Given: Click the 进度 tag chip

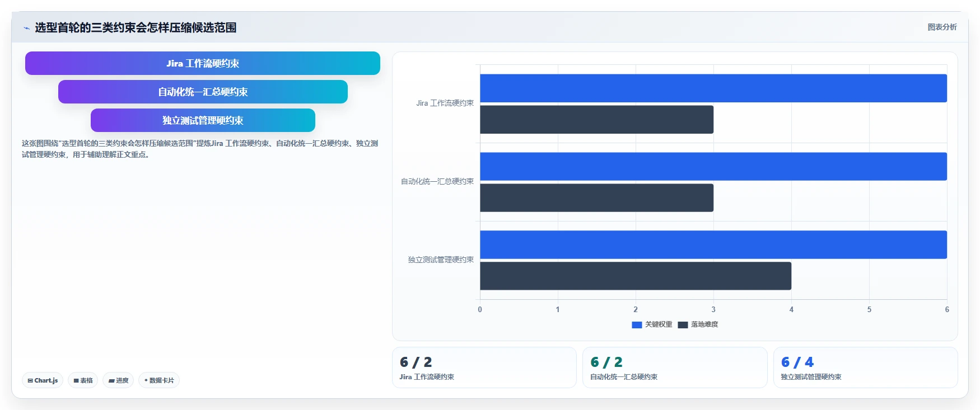Looking at the screenshot, I should point(118,380).
